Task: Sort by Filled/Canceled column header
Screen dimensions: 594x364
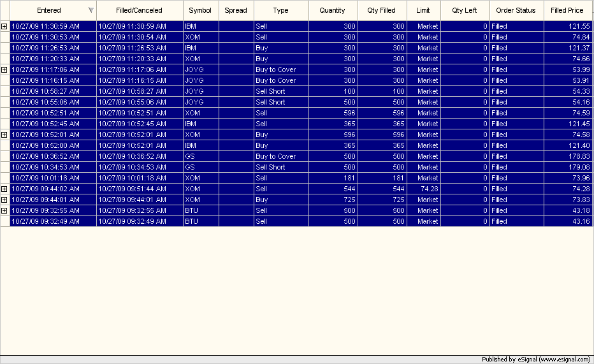Action: coord(140,11)
